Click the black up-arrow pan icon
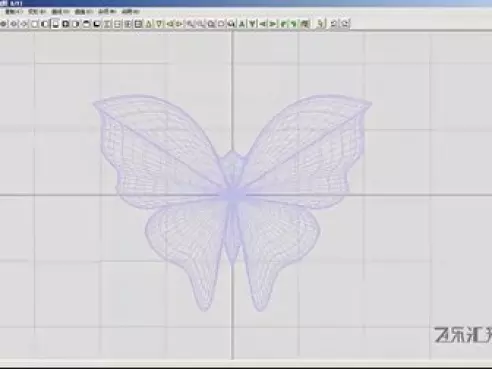The image size is (492, 369). coord(242,24)
